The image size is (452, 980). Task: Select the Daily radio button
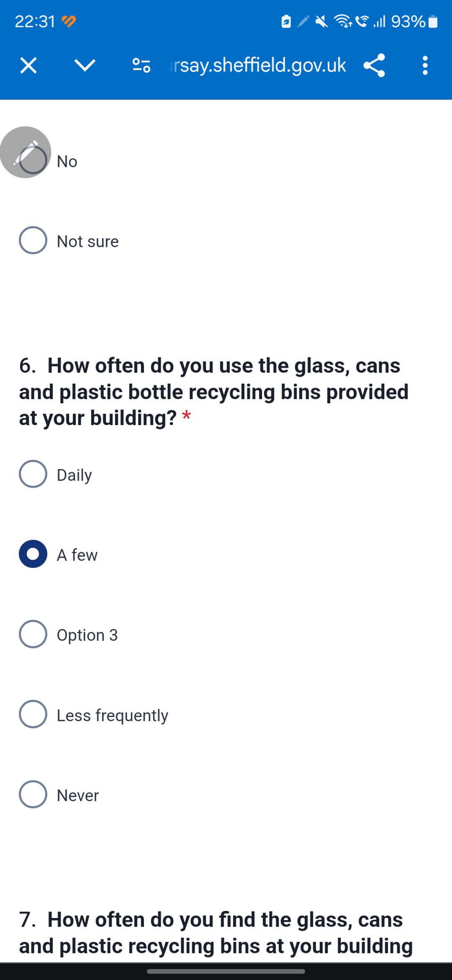(x=33, y=474)
